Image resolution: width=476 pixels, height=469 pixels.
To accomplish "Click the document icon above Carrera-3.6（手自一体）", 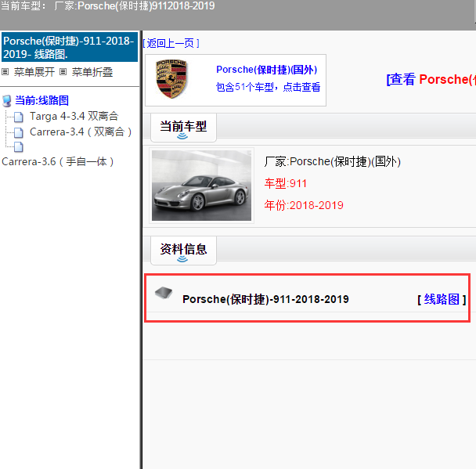I will [19, 147].
